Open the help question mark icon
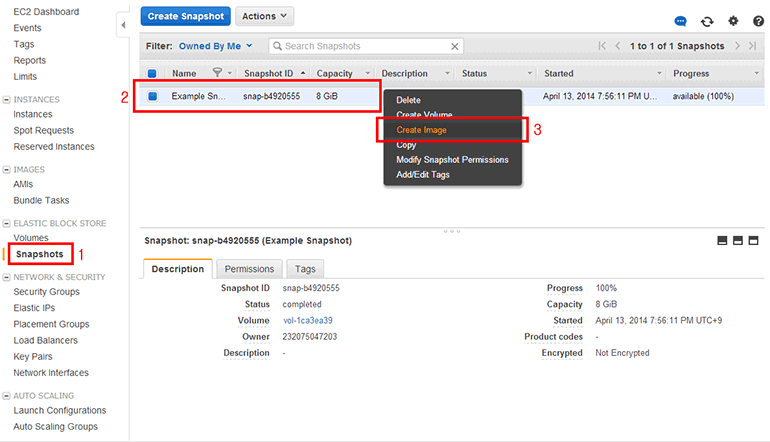The width and height of the screenshot is (770, 442). pos(758,21)
